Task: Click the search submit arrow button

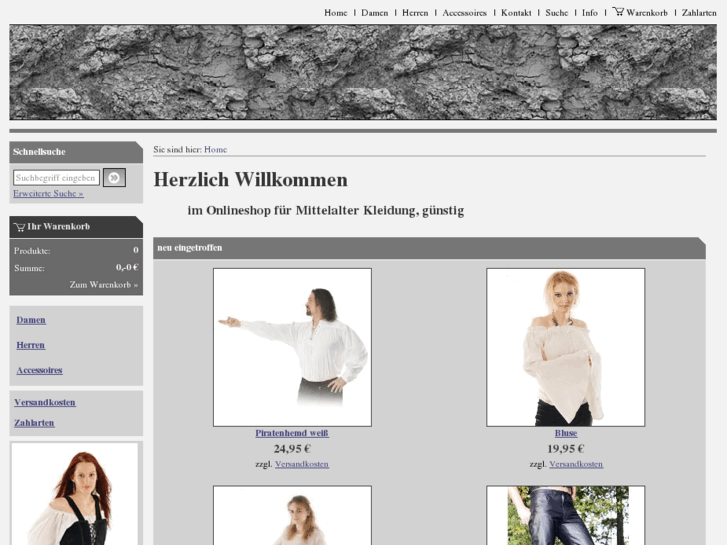Action: click(114, 178)
